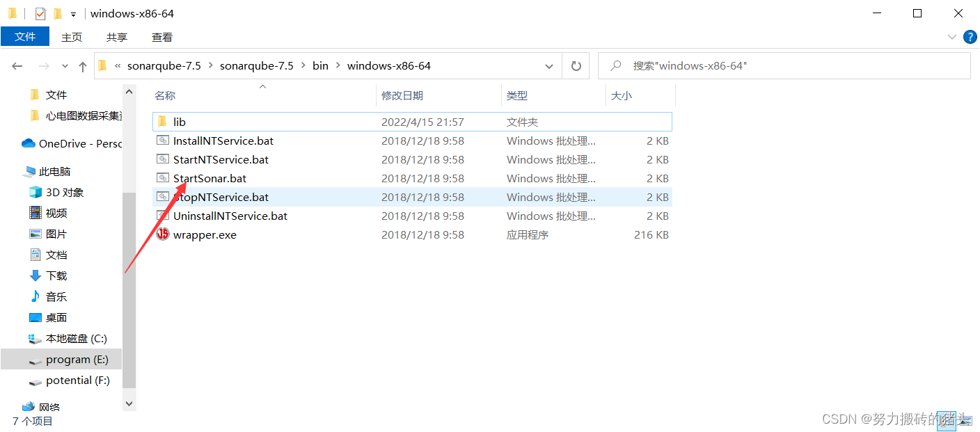Click the search windows-x86-64 input box
The height and width of the screenshot is (432, 980).
tap(784, 66)
